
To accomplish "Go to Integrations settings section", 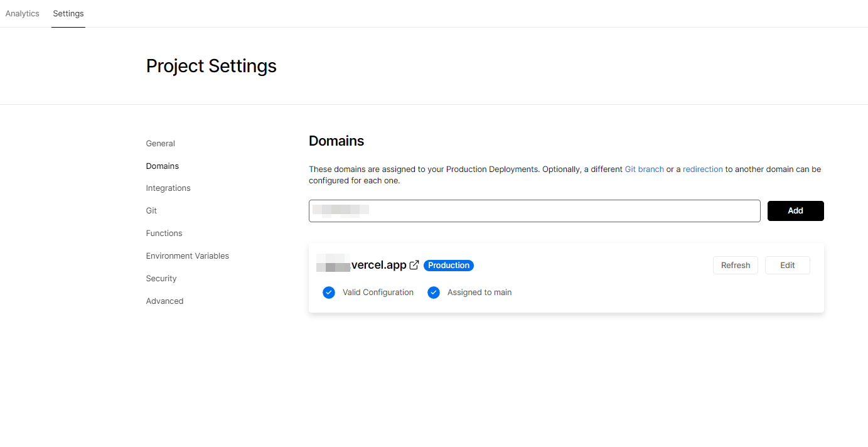I will [x=168, y=188].
